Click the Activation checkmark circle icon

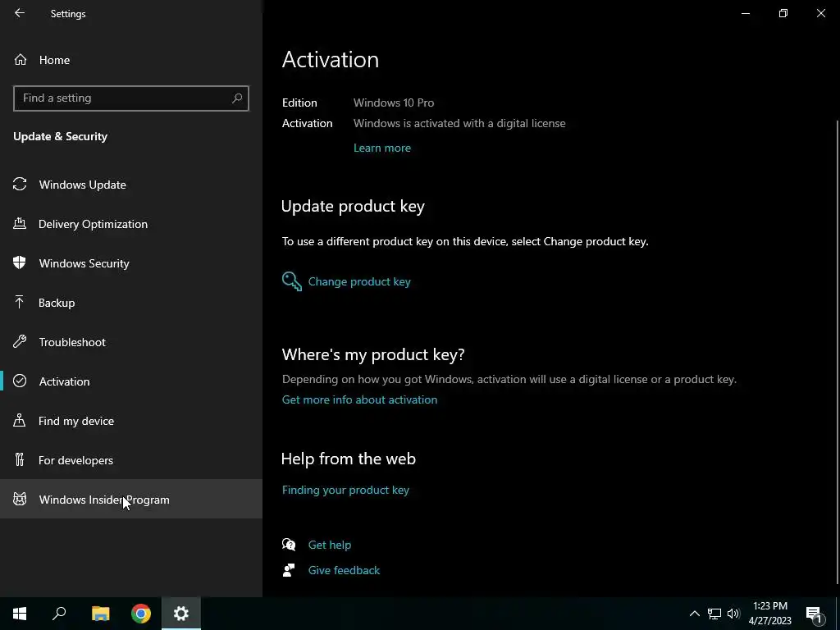pos(20,381)
